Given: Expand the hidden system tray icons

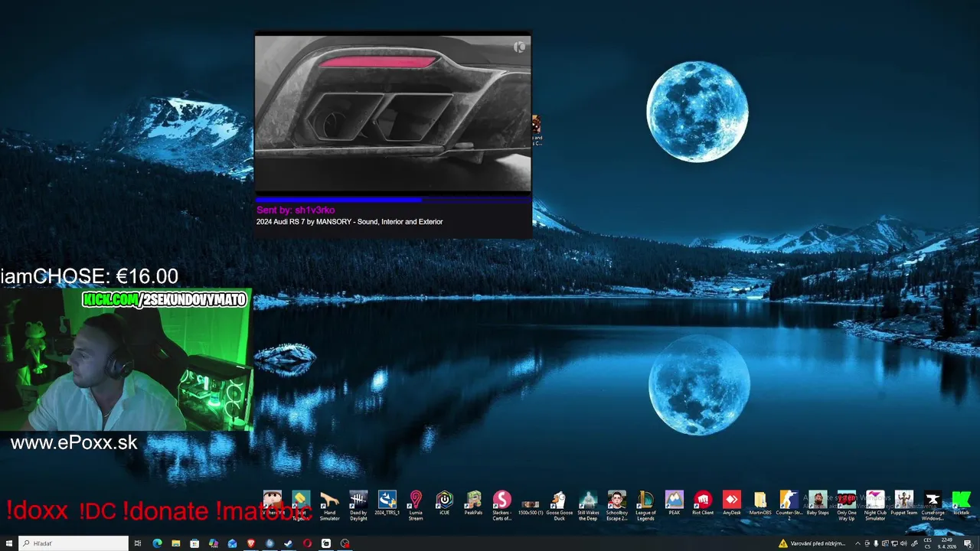Looking at the screenshot, I should [x=857, y=543].
